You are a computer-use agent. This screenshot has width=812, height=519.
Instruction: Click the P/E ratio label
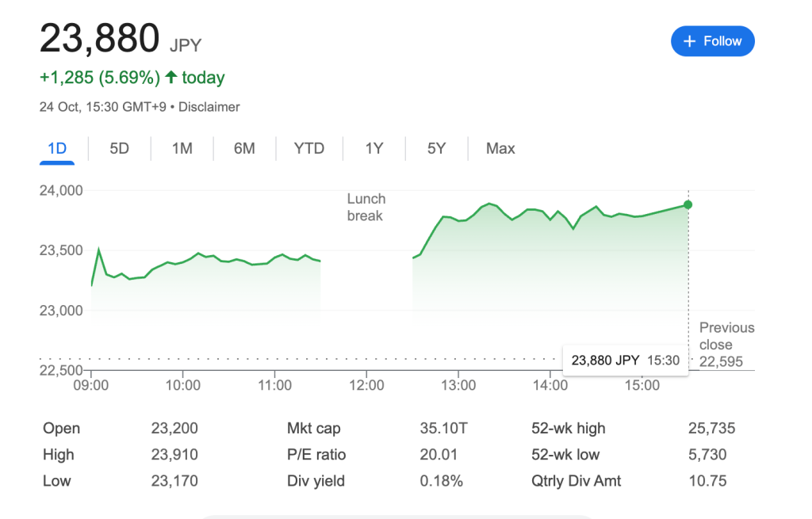[x=316, y=455]
